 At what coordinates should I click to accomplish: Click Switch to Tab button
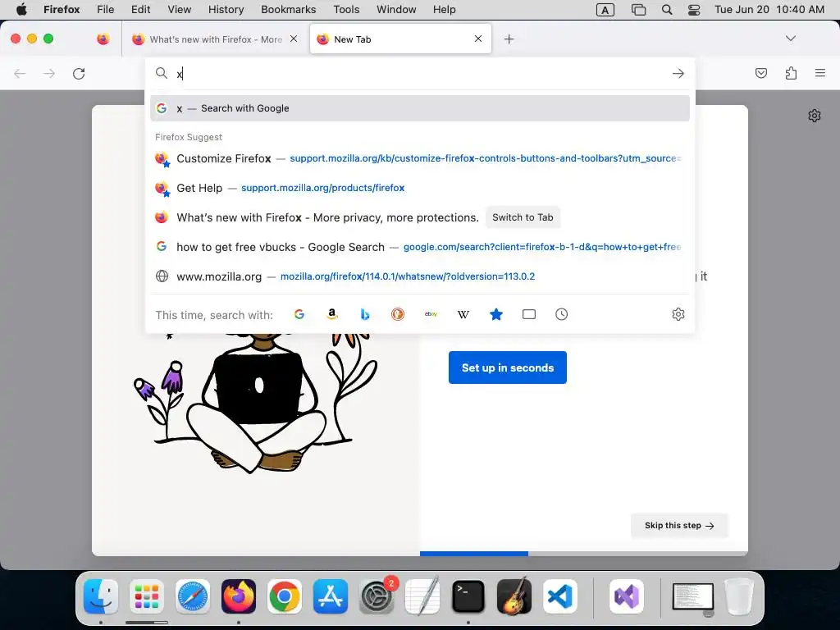pyautogui.click(x=523, y=217)
